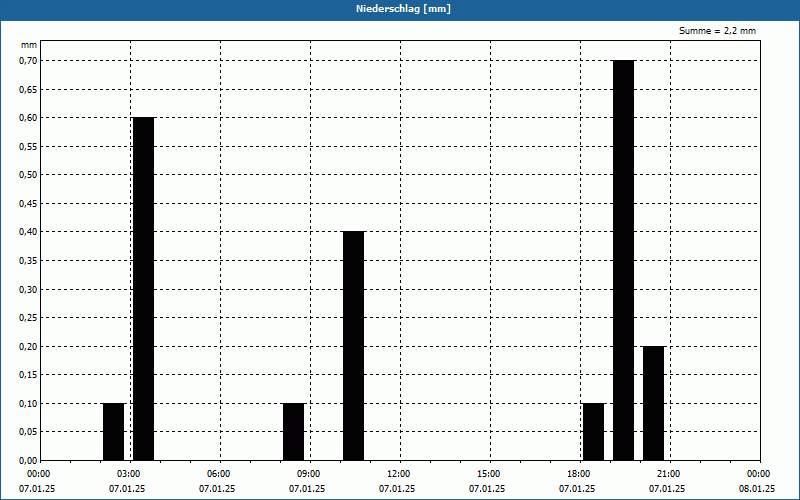Viewport: 800px width, 500px height.
Task: Click the 0,00 y-axis value label
Action: (x=27, y=460)
